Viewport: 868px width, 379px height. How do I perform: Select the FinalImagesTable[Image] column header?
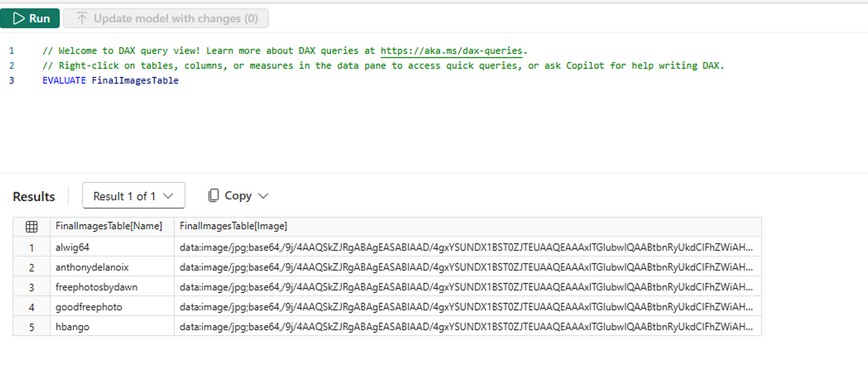coord(467,226)
